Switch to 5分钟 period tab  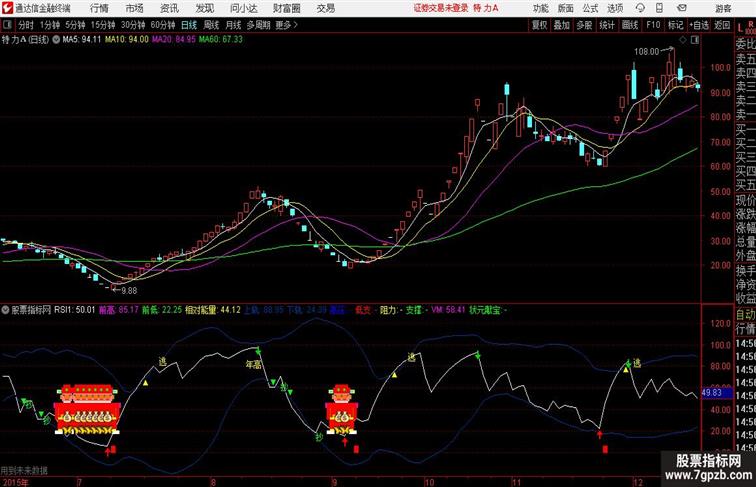coord(75,25)
